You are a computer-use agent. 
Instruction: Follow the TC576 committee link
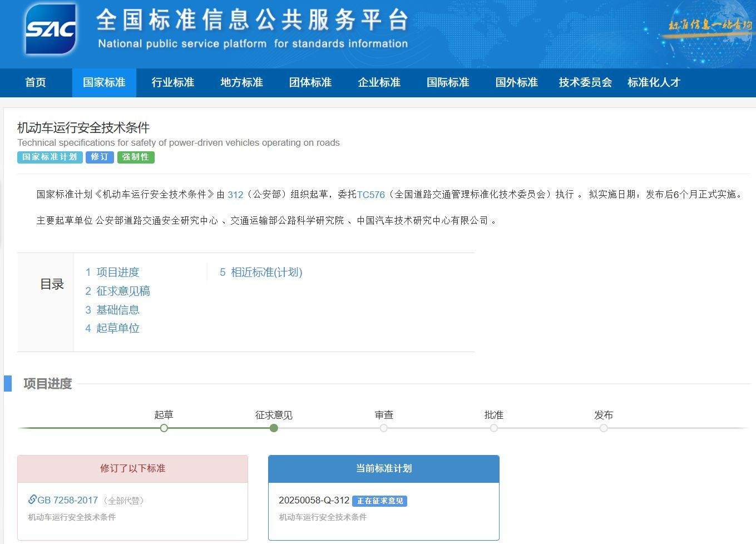[x=371, y=195]
